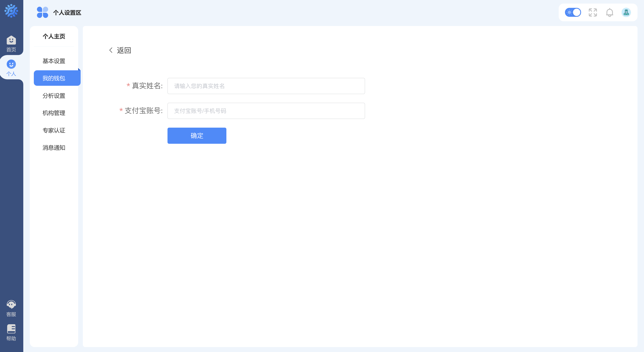This screenshot has height=352, width=644.
Task: Open 消息通知 menu item
Action: point(54,148)
